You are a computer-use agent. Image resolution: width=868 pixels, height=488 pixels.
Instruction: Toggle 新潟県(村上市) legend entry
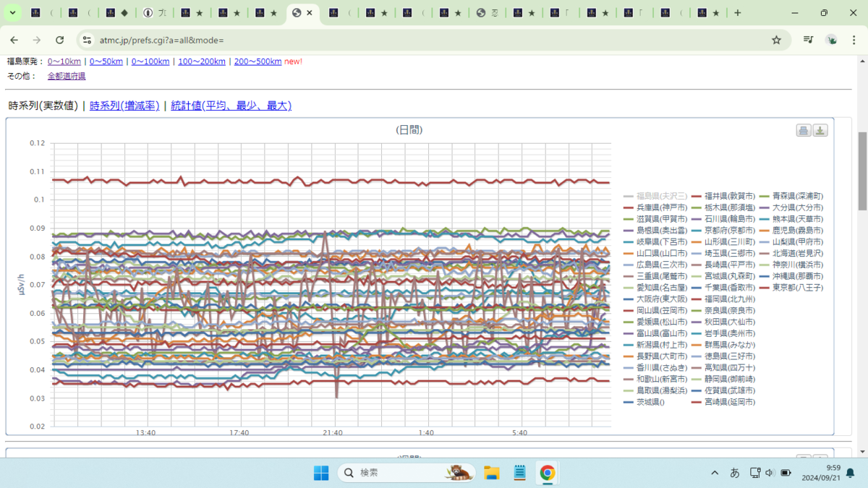tap(655, 344)
